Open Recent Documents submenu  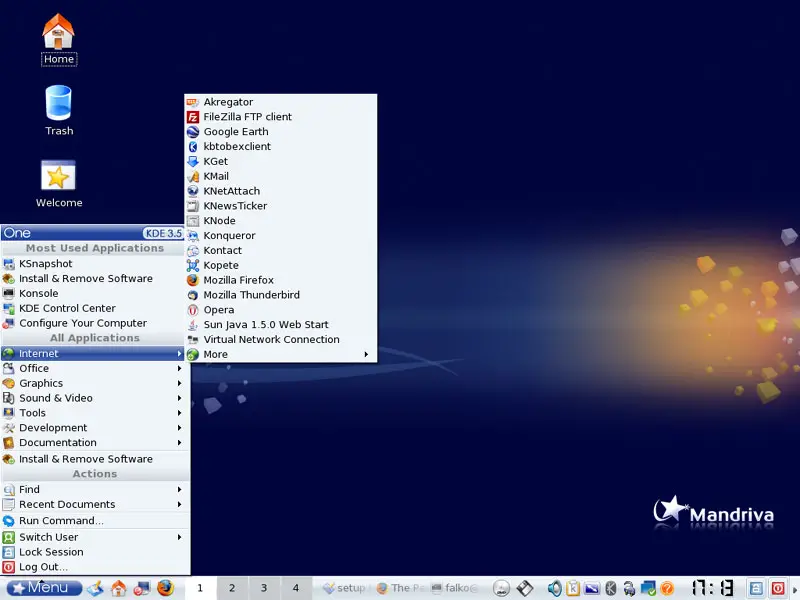(x=95, y=504)
